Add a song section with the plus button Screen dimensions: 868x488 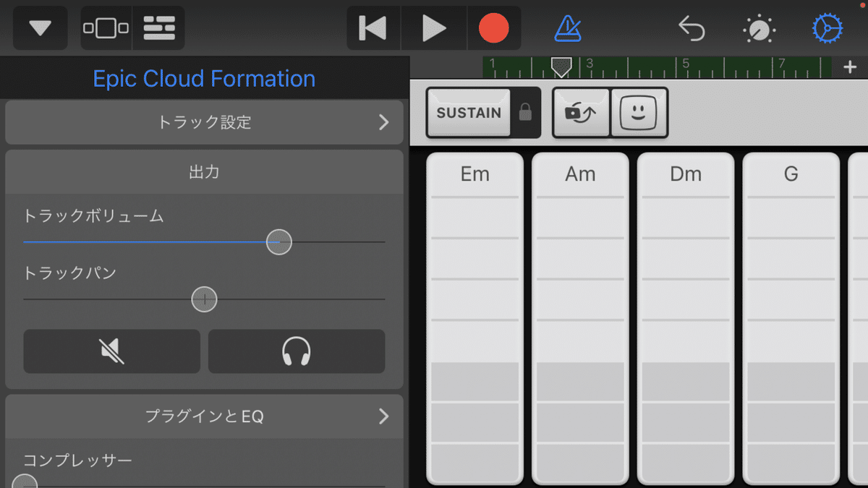tap(850, 67)
